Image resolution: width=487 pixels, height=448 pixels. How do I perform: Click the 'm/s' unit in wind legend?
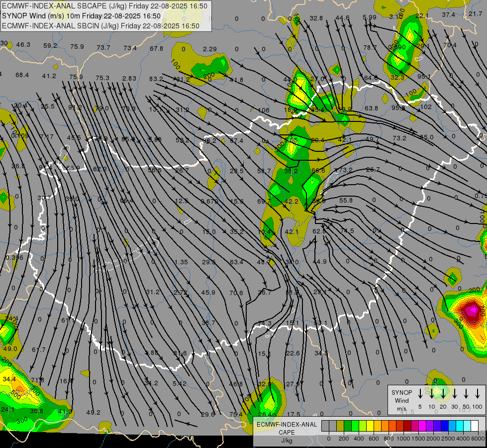point(401,409)
